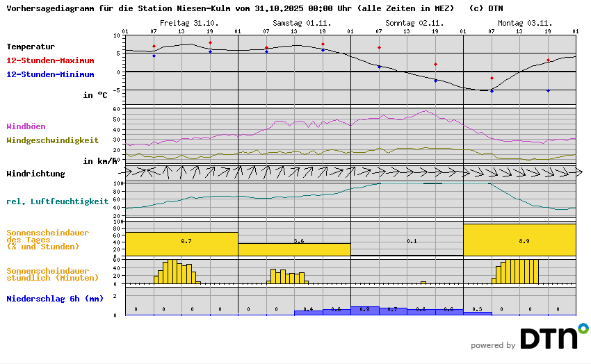Viewport: 591px width, 364px height.
Task: Click the "Freitag 31.10." day header
Action: click(x=189, y=23)
